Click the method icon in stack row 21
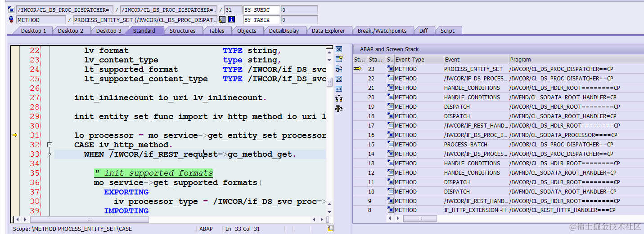The width and height of the screenshot is (644, 234). (x=391, y=88)
